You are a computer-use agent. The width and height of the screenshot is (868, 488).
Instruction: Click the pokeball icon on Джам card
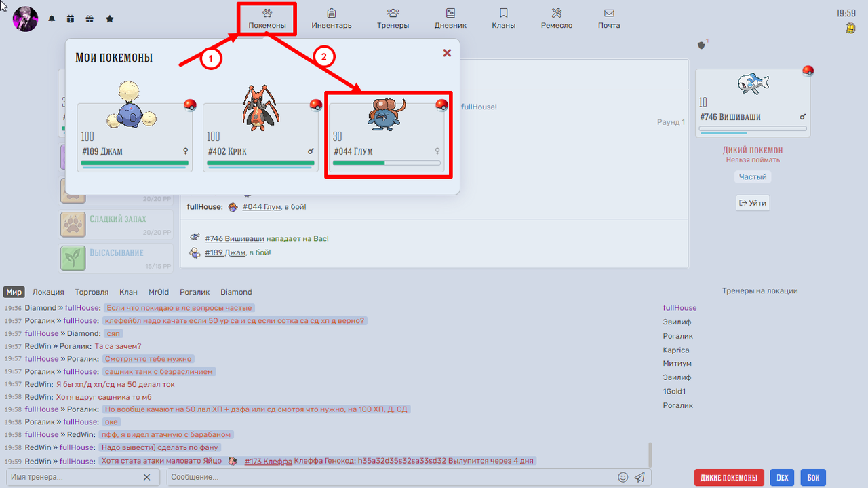(191, 105)
